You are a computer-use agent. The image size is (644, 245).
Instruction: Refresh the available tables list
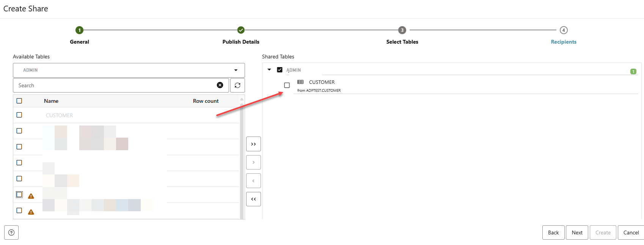(237, 85)
